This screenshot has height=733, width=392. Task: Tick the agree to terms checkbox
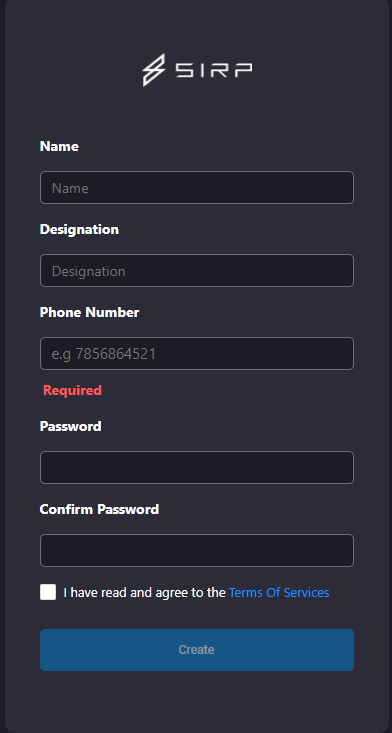tap(48, 592)
